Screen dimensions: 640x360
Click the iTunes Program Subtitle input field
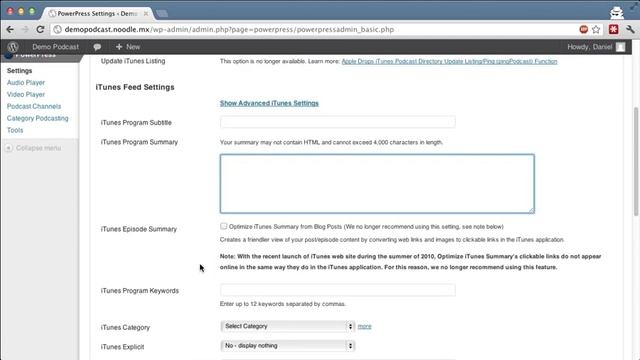(x=338, y=122)
